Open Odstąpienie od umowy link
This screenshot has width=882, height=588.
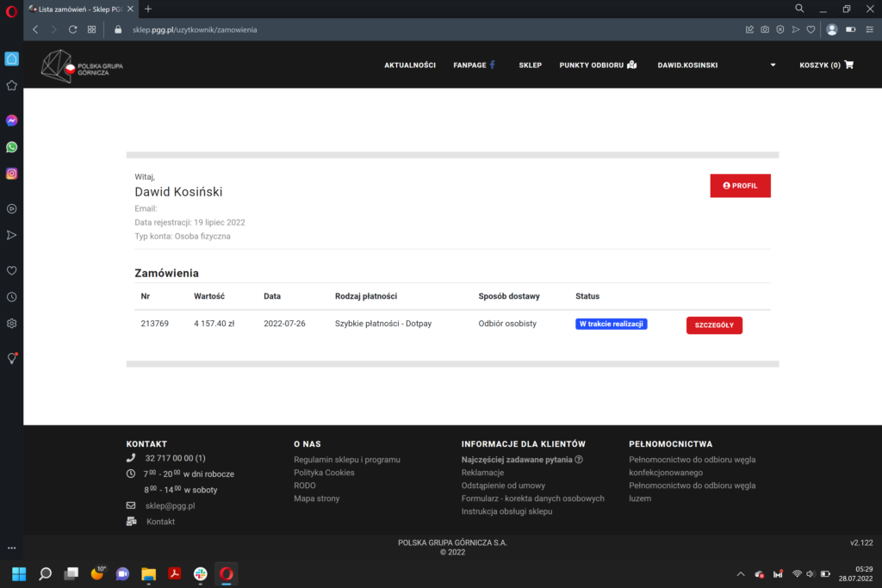(x=503, y=486)
